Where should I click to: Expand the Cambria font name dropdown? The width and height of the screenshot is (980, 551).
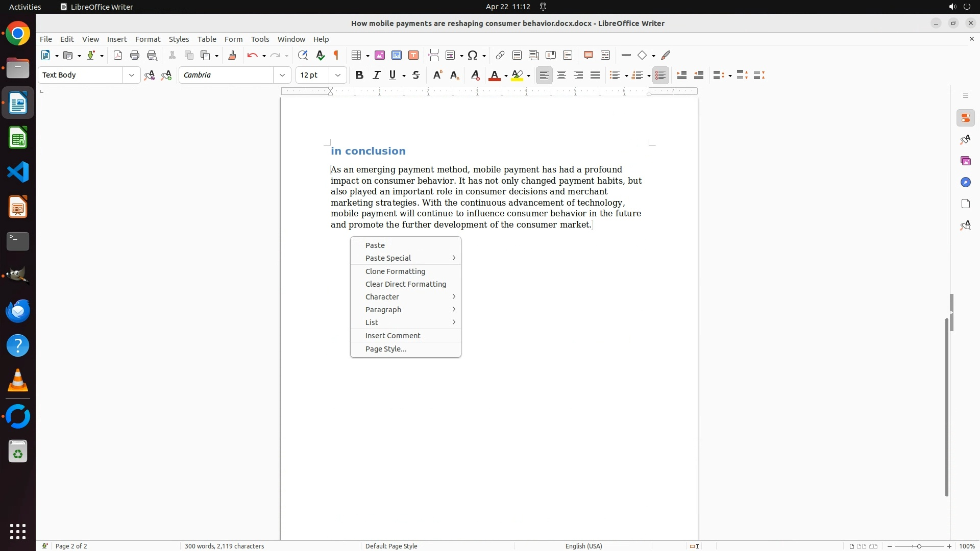tap(282, 75)
